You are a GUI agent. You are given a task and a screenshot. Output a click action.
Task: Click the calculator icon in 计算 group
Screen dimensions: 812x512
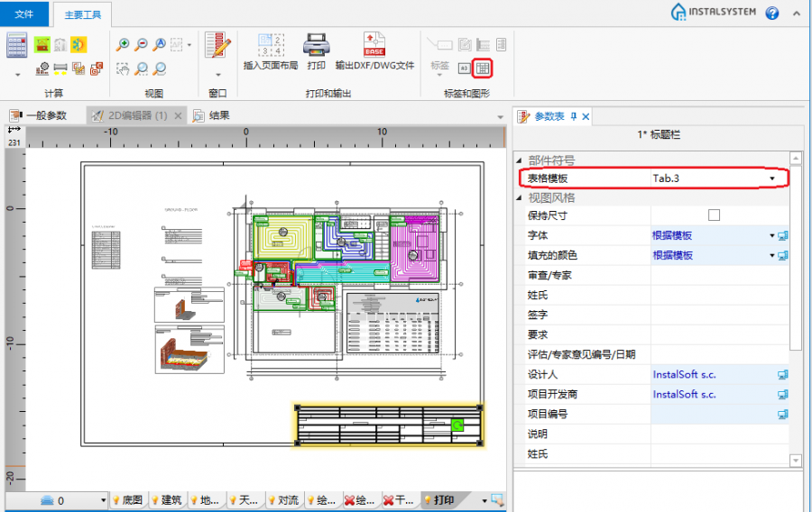tap(17, 45)
